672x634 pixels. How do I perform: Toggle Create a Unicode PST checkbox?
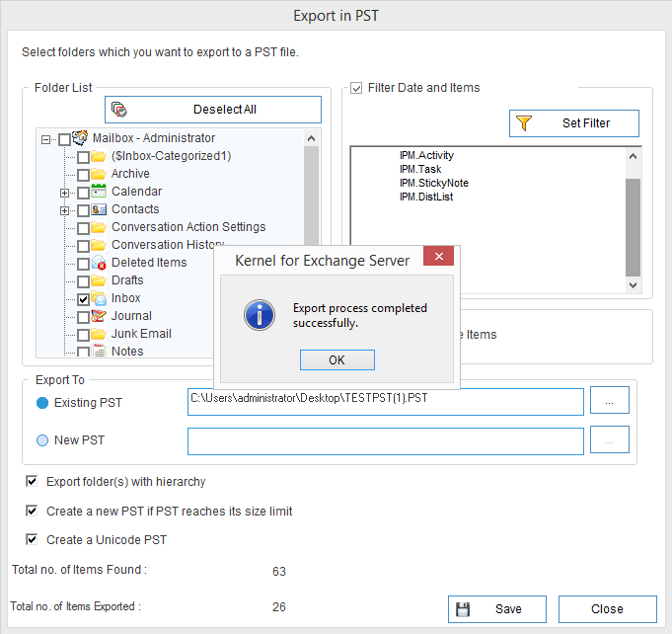click(x=32, y=539)
